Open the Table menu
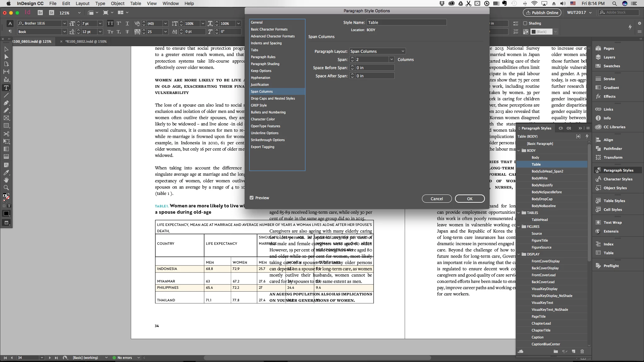 (136, 3)
